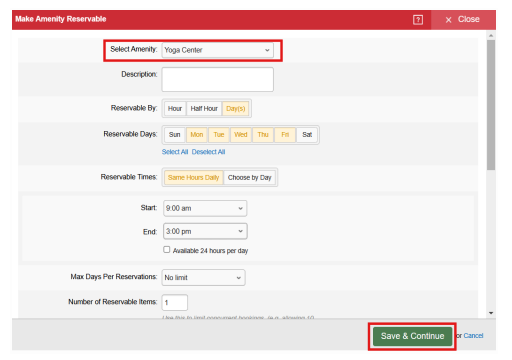Viewport: 512px width, 360px height.
Task: Click the Cancel link
Action: coord(473,336)
